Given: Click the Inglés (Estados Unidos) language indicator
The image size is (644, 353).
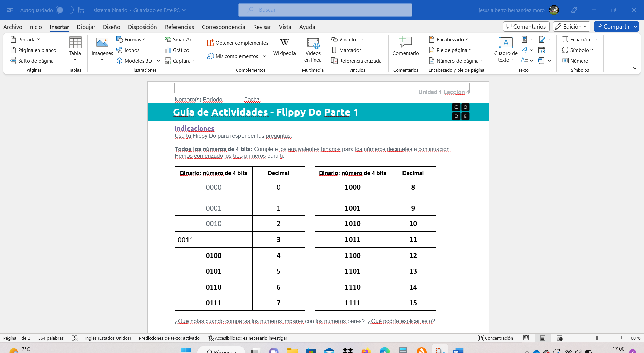Looking at the screenshot, I should click(x=108, y=338).
